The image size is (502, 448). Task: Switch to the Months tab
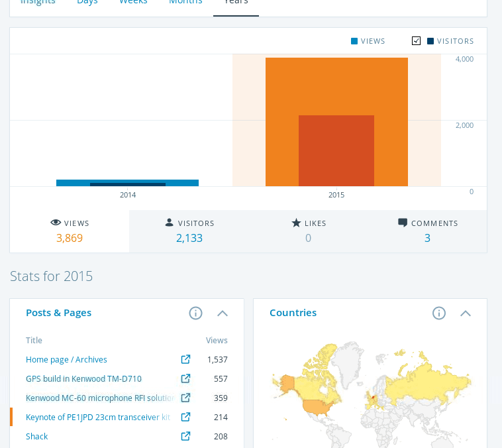[185, 3]
